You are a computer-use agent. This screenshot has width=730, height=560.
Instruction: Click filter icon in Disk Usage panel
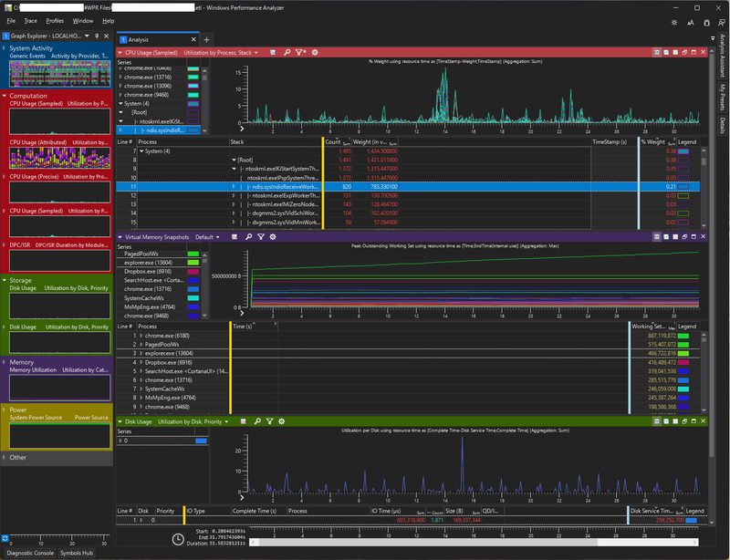(x=269, y=421)
